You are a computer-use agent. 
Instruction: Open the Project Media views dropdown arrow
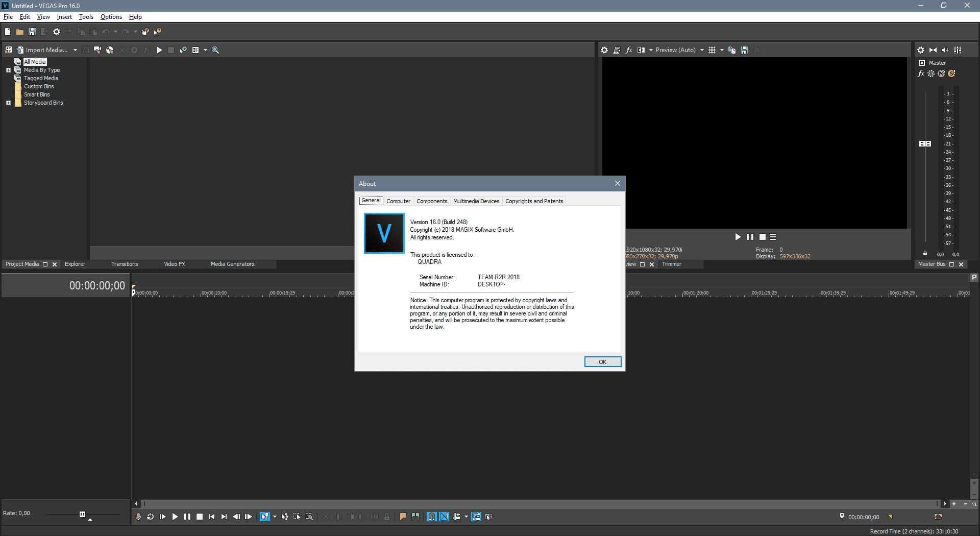[206, 50]
